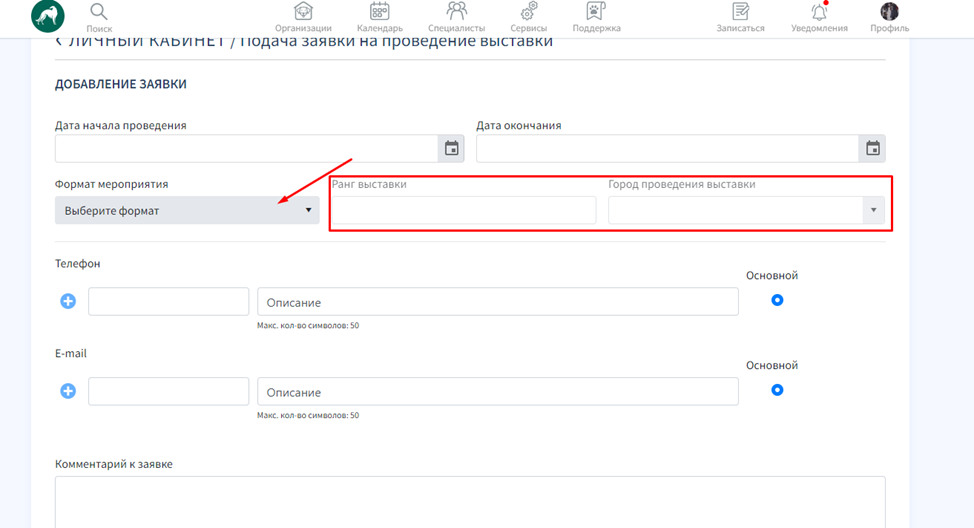Open calendar picker for Дата окончания

tap(872, 149)
